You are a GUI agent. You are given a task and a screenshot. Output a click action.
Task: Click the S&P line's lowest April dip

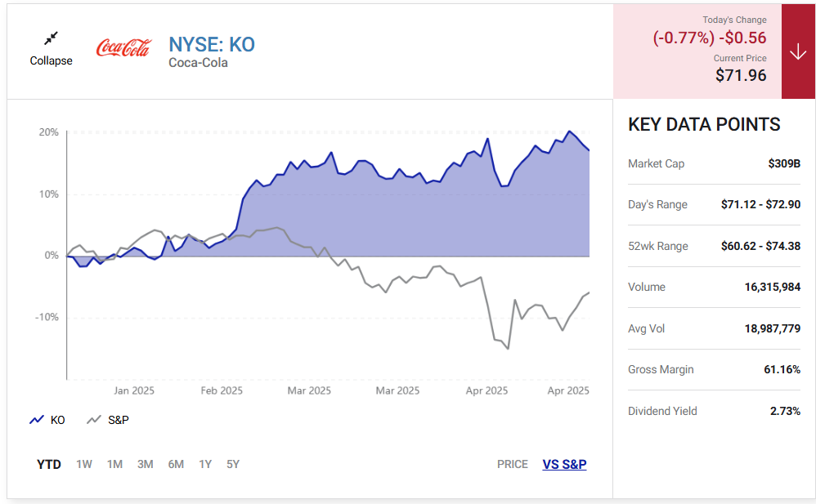pyautogui.click(x=508, y=349)
